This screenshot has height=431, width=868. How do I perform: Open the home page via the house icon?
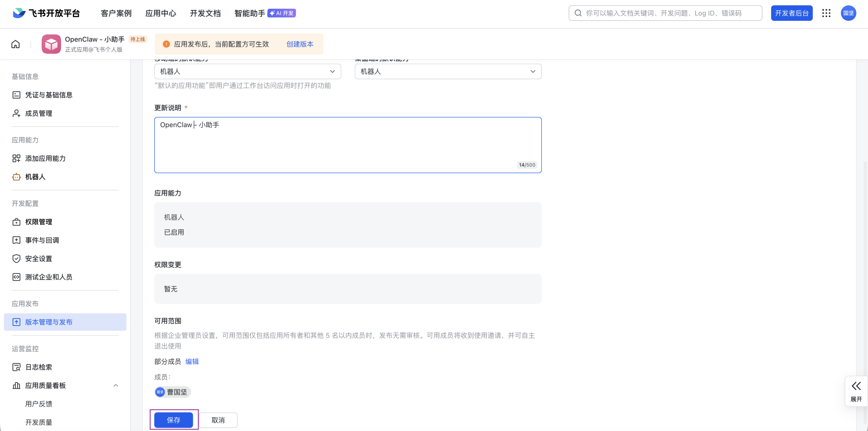(15, 44)
